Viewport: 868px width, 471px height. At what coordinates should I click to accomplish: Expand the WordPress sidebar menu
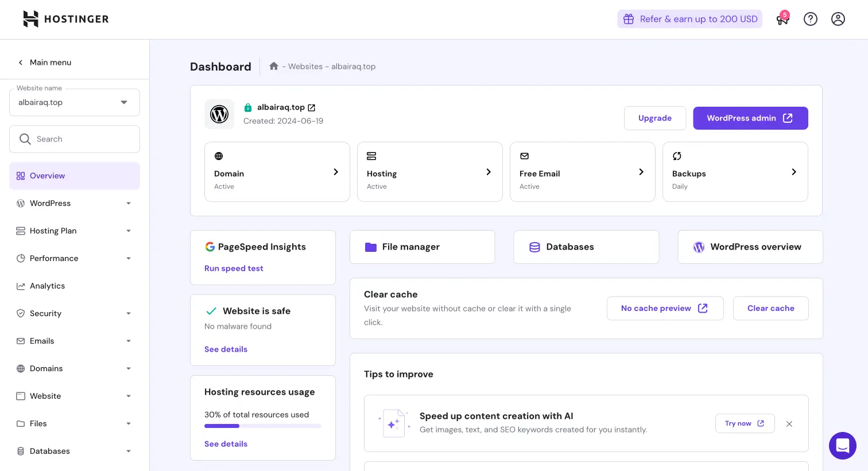129,203
